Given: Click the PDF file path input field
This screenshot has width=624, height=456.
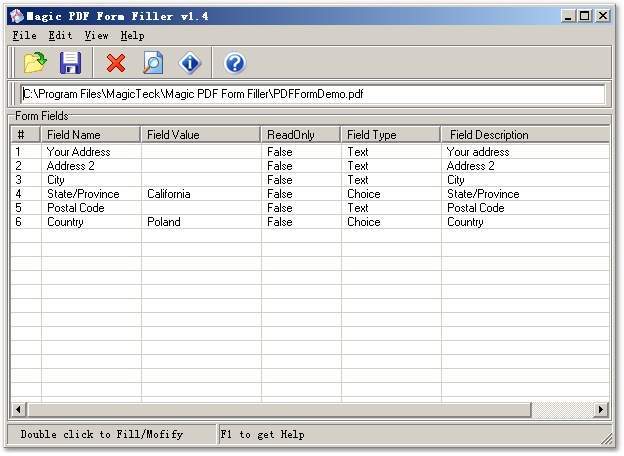Looking at the screenshot, I should tap(313, 94).
